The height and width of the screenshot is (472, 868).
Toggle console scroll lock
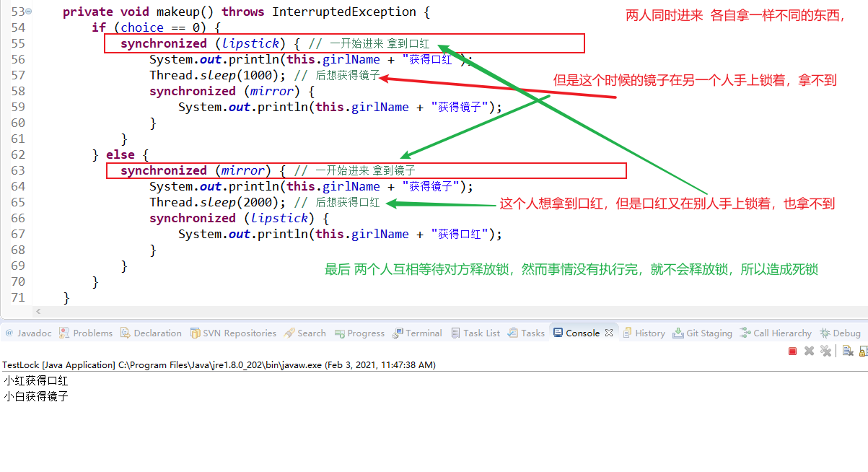click(x=862, y=351)
